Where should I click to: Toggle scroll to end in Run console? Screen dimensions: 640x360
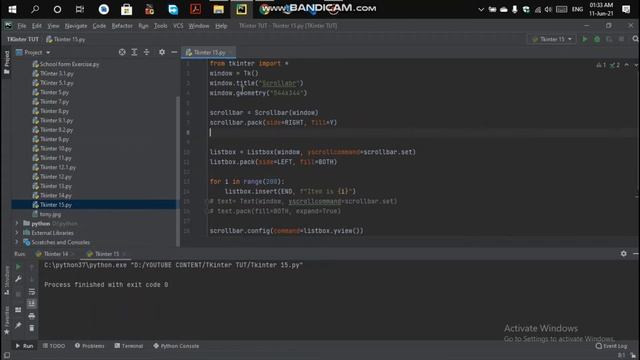(32, 304)
